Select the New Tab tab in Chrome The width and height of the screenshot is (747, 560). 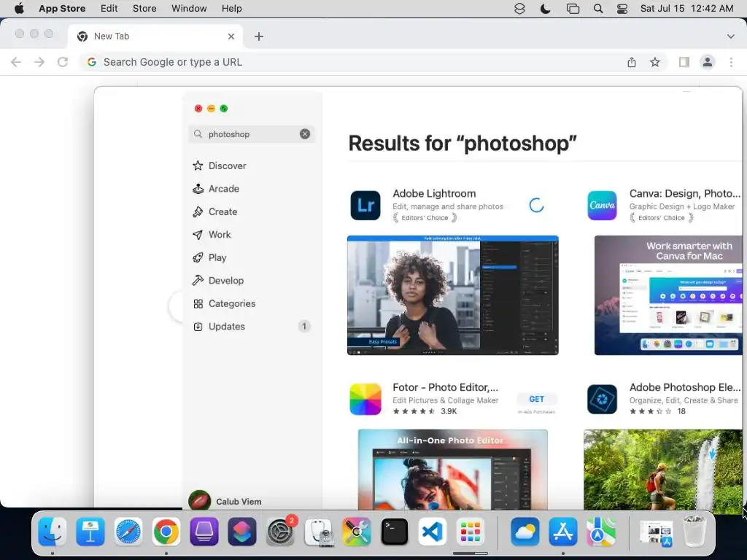(155, 36)
